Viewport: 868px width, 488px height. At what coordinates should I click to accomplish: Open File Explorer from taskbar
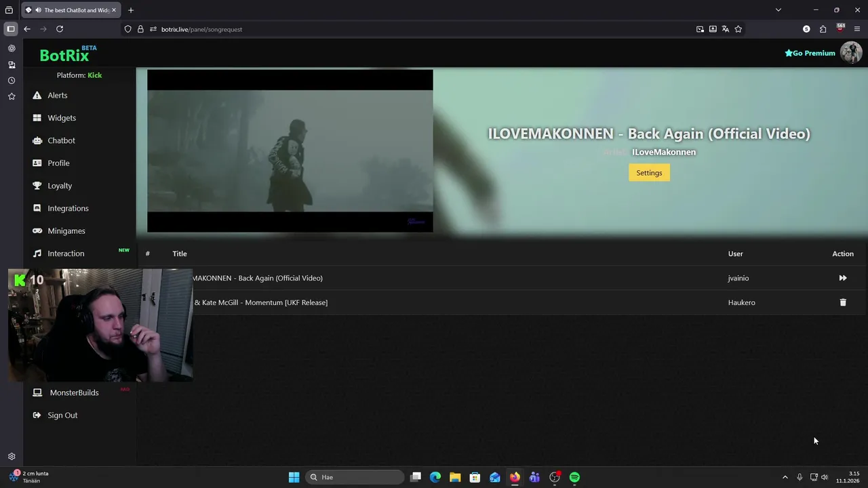(x=455, y=477)
